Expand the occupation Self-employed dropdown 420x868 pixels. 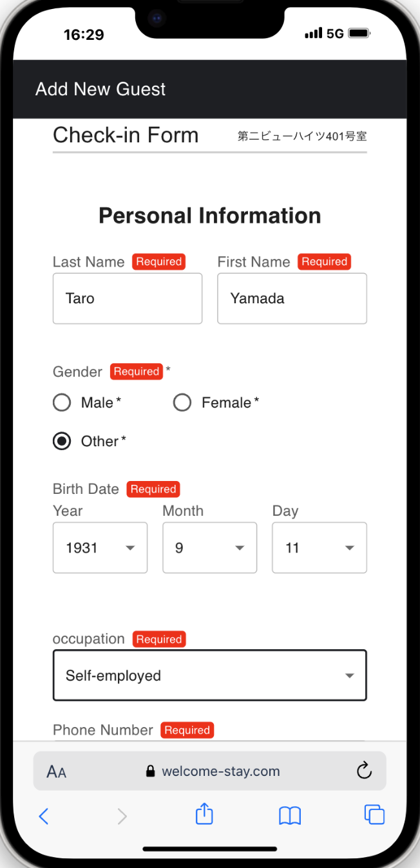[x=209, y=675]
